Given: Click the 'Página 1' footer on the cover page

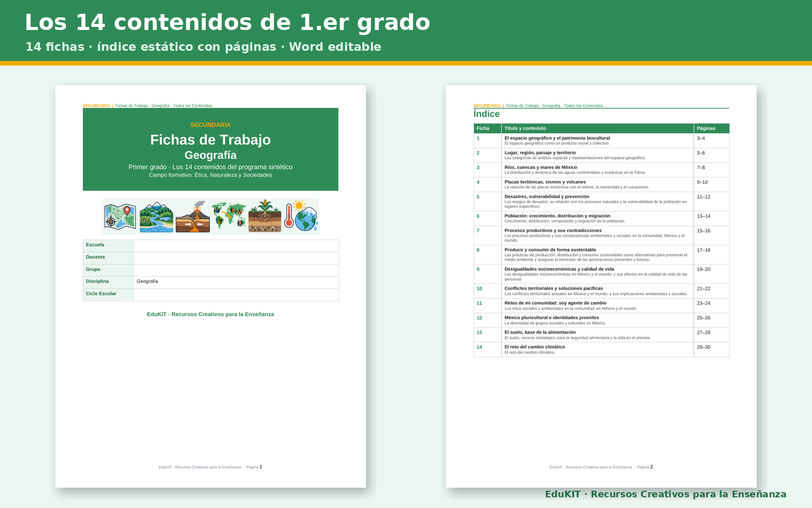Looking at the screenshot, I should (x=254, y=467).
